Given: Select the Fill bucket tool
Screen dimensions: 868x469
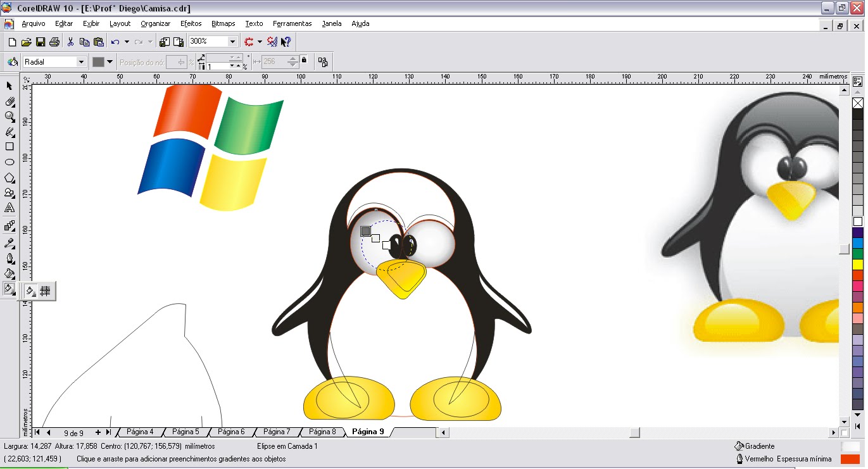Looking at the screenshot, I should (x=9, y=273).
